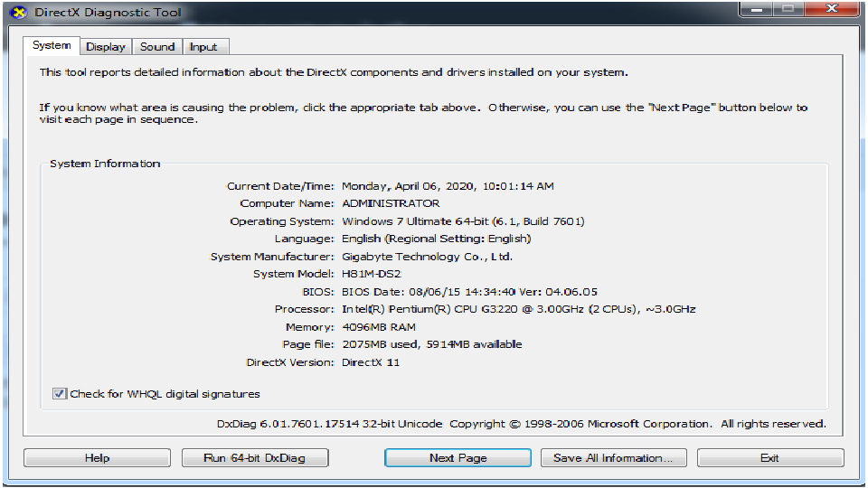Launch Run 64-bit DxDiag
The width and height of the screenshot is (868, 488).
pyautogui.click(x=255, y=457)
